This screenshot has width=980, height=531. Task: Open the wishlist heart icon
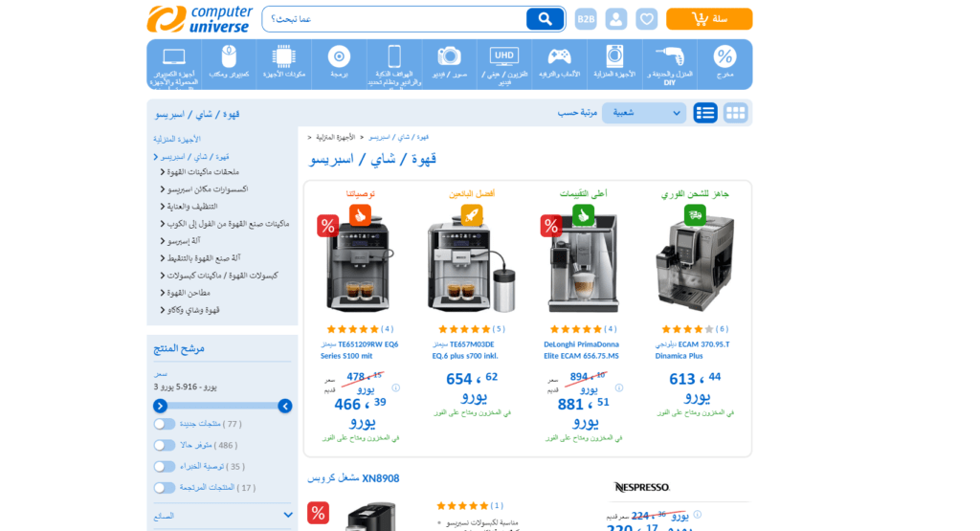pos(647,19)
